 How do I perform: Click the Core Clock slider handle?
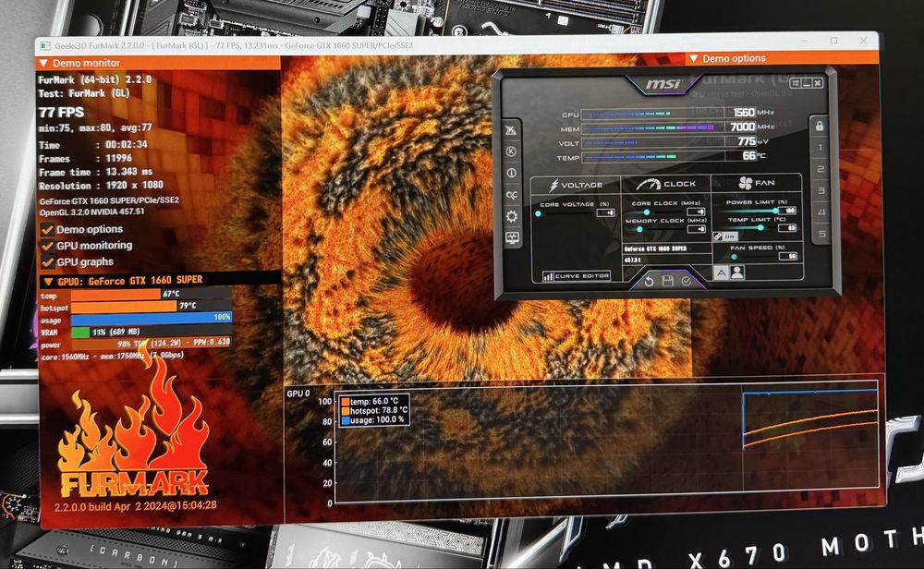pyautogui.click(x=647, y=212)
